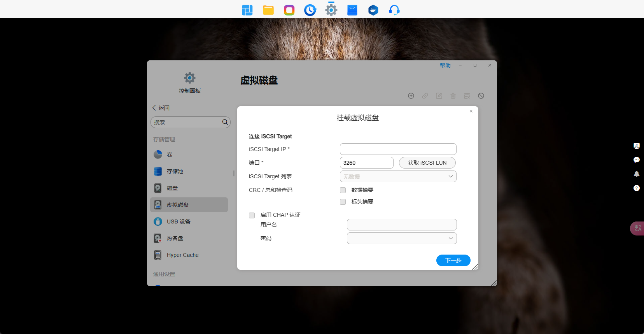Click the 端口 port field showing 3260
The image size is (644, 334).
tap(367, 163)
